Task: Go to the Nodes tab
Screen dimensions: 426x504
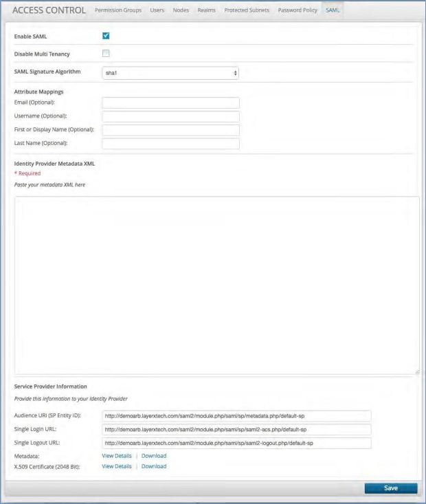Action: tap(181, 10)
